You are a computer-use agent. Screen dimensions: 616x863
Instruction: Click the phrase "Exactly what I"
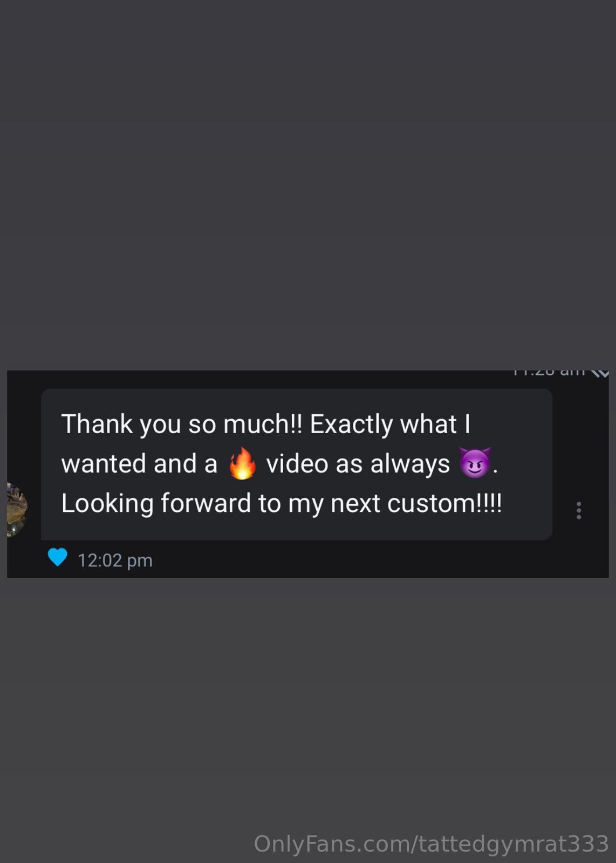coord(390,424)
